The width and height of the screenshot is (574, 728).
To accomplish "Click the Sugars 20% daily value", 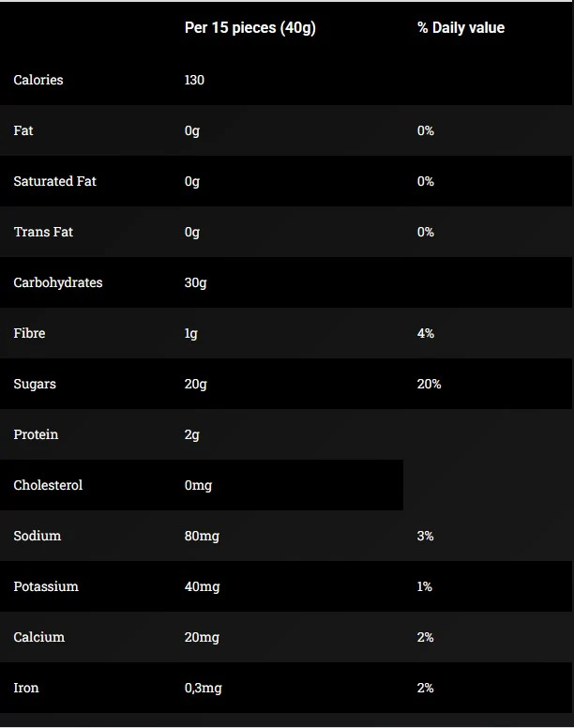I will tap(429, 384).
